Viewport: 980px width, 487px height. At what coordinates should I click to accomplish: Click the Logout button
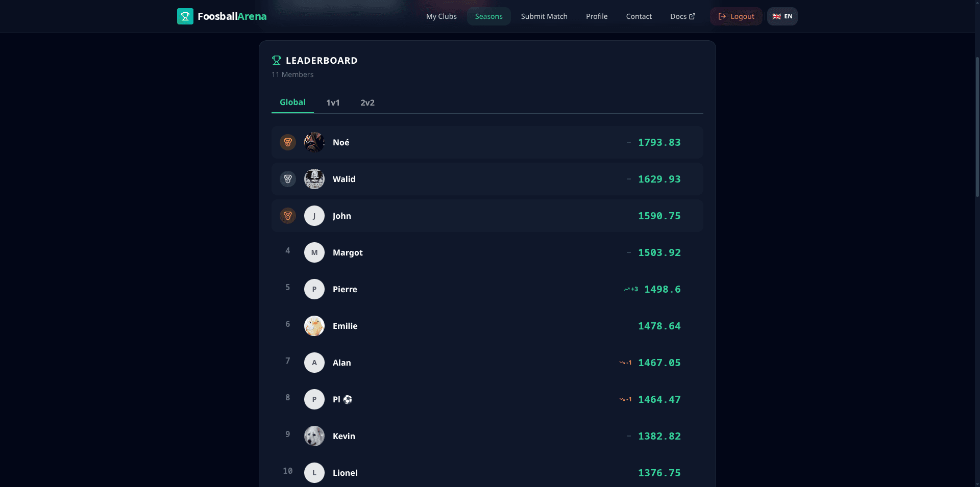[736, 16]
